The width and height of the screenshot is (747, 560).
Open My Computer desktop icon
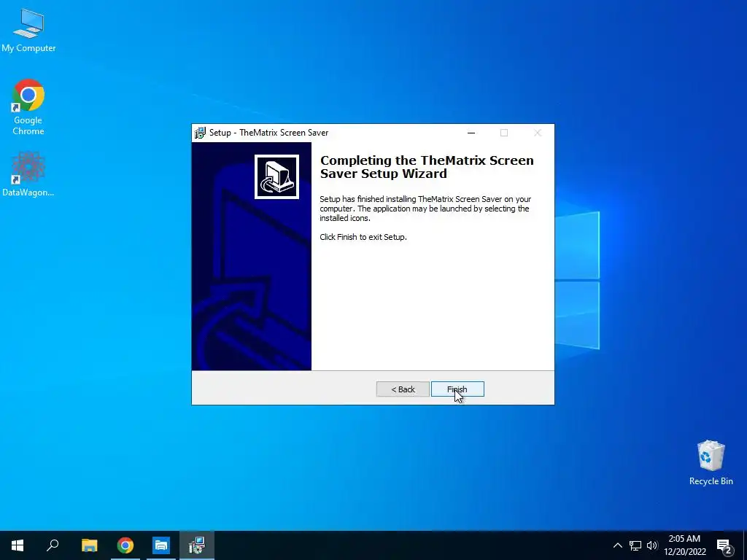(28, 30)
